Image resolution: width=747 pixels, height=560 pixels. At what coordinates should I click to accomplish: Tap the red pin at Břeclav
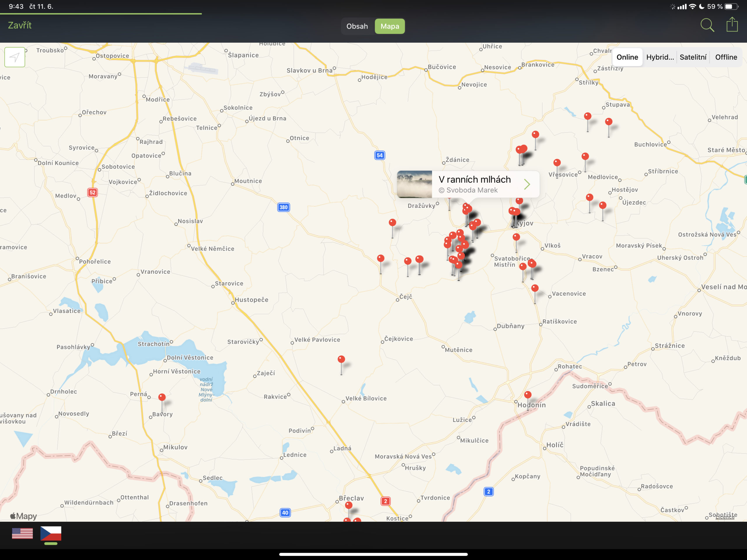point(349,506)
